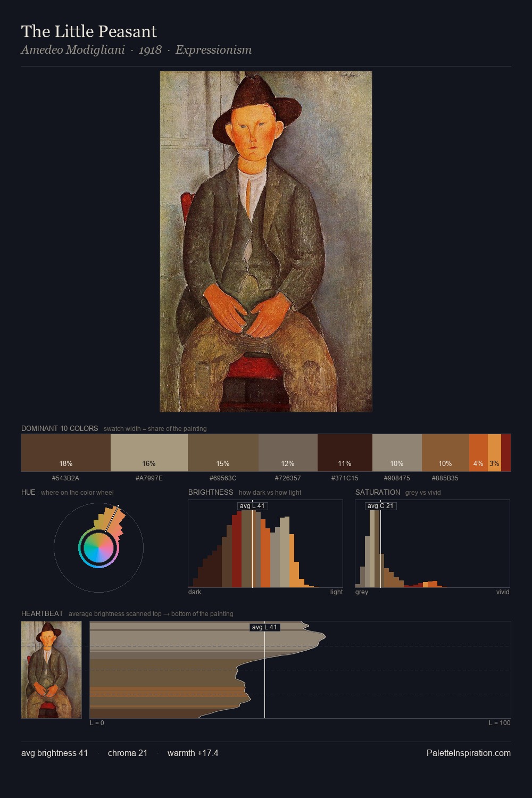Click the title The Little Peasant

point(89,32)
